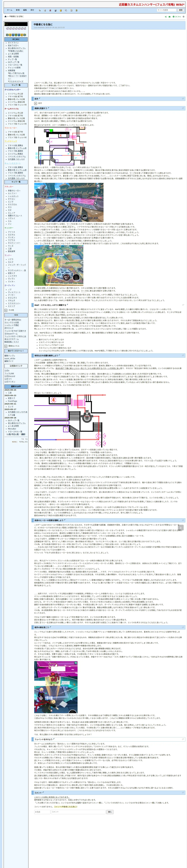Open the 添付 menu item

32,10
